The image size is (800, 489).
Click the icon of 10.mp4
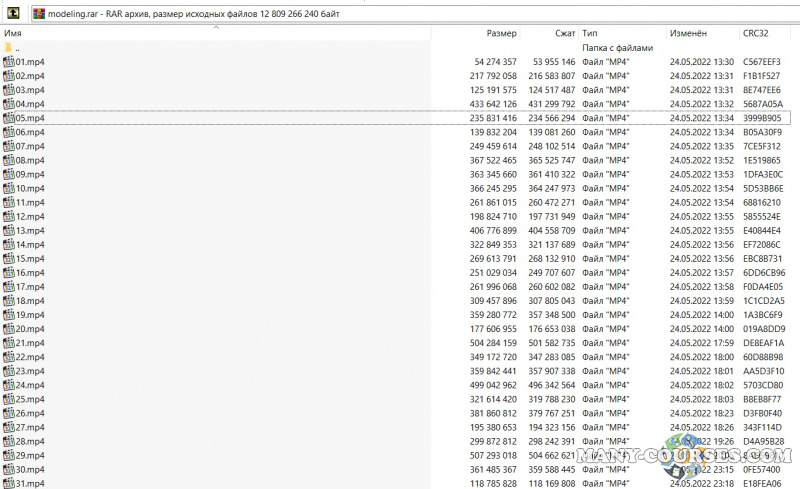point(9,188)
